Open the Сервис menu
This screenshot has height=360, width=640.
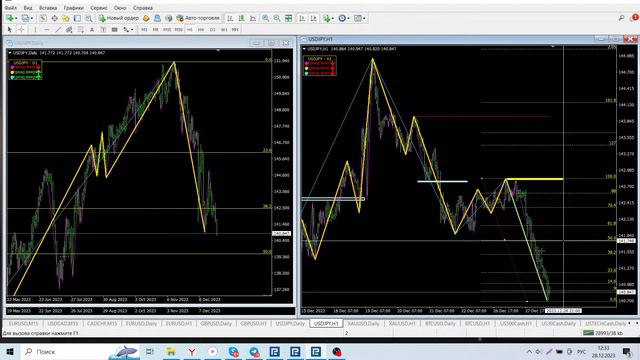tap(99, 8)
